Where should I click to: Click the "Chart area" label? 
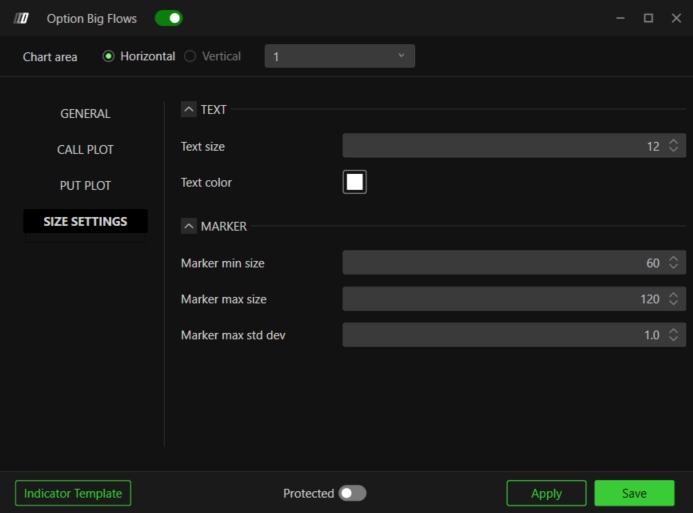50,57
